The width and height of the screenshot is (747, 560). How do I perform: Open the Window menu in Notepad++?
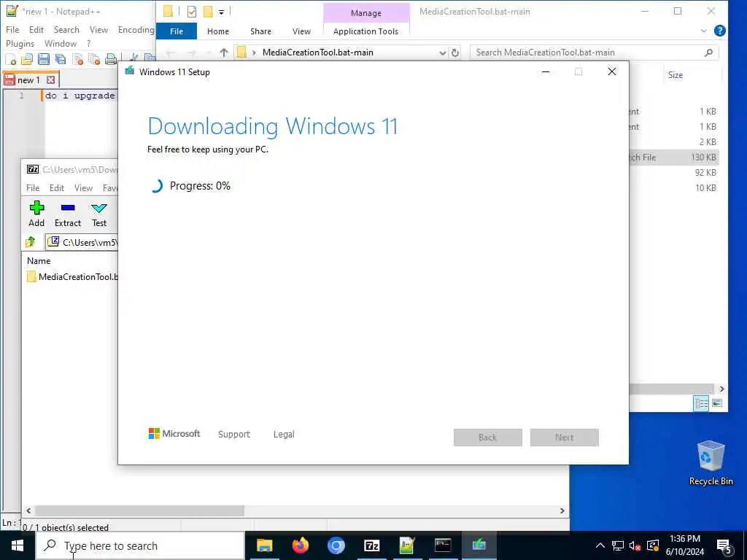(x=61, y=43)
